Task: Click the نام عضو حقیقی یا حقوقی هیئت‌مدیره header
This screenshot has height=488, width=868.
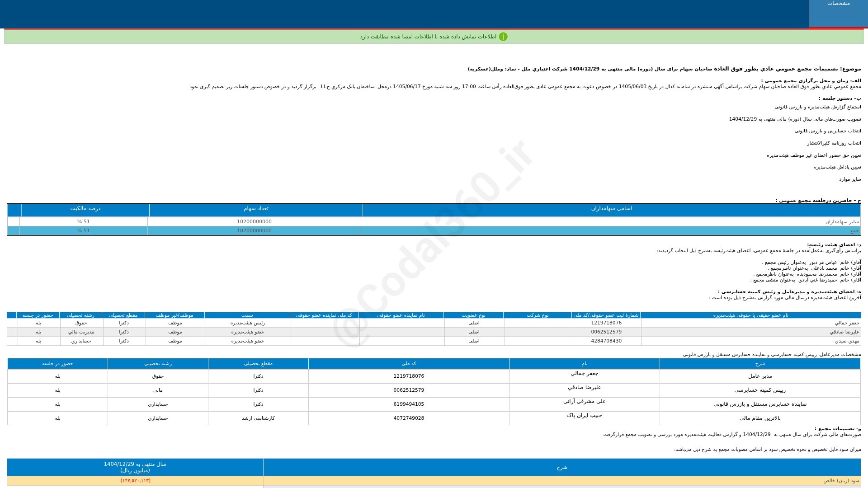Action: point(750,315)
